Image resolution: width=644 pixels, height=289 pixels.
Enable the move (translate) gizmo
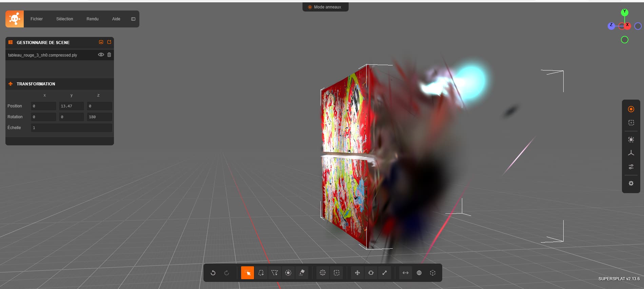tap(357, 273)
